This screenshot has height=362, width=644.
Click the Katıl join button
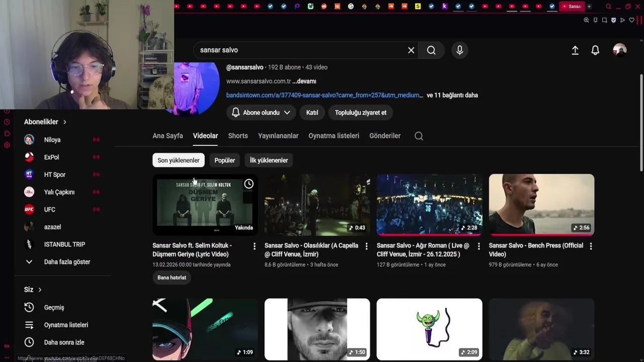click(312, 113)
